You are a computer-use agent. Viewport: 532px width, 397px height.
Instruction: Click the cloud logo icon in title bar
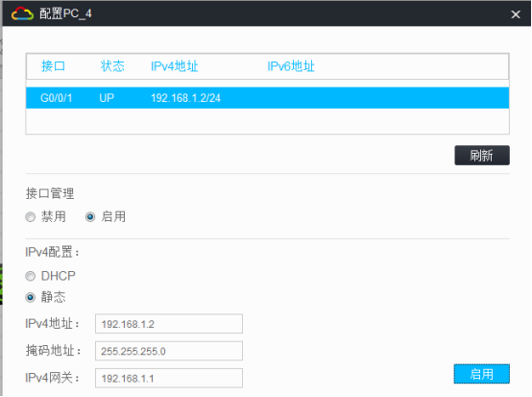point(22,13)
